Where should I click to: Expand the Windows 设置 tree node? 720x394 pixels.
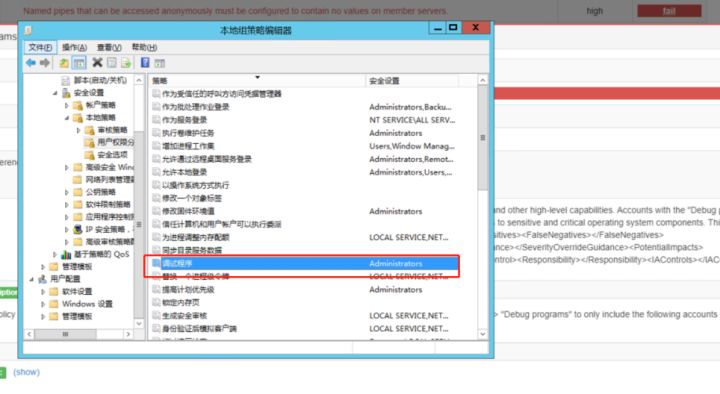coord(43,304)
